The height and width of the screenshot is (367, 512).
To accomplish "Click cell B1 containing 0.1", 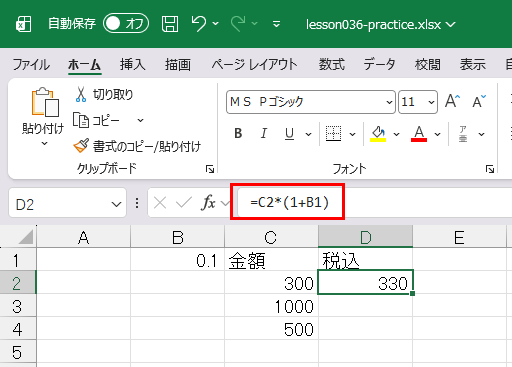I will point(177,260).
